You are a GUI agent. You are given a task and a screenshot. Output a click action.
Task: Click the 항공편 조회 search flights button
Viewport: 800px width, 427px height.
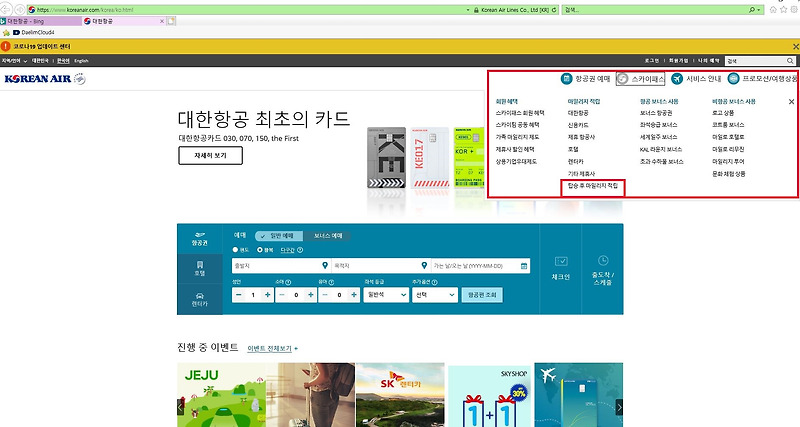click(x=482, y=295)
